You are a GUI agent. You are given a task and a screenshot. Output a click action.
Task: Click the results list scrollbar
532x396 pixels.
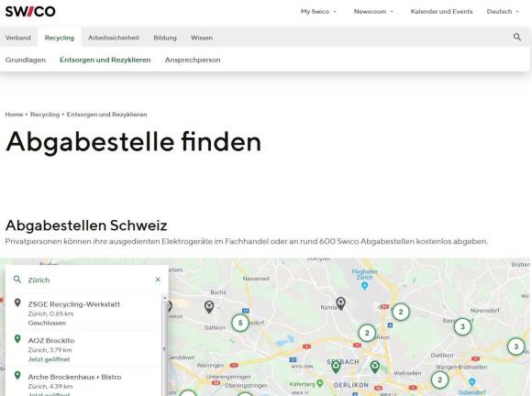coord(165,348)
